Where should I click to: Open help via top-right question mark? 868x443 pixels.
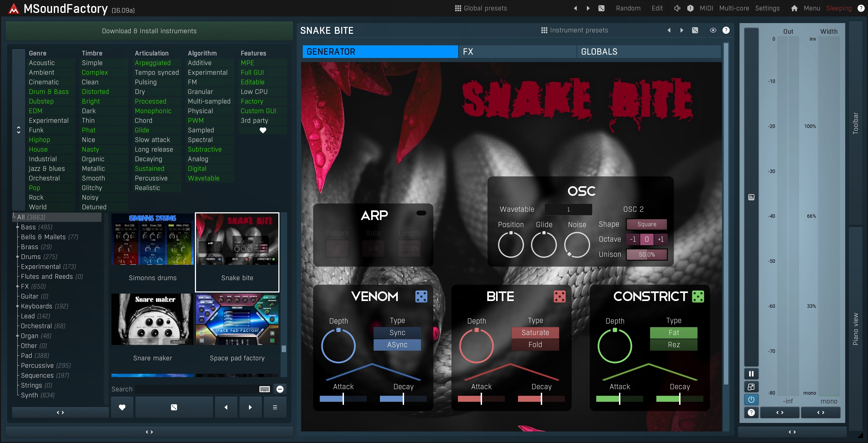click(x=861, y=8)
